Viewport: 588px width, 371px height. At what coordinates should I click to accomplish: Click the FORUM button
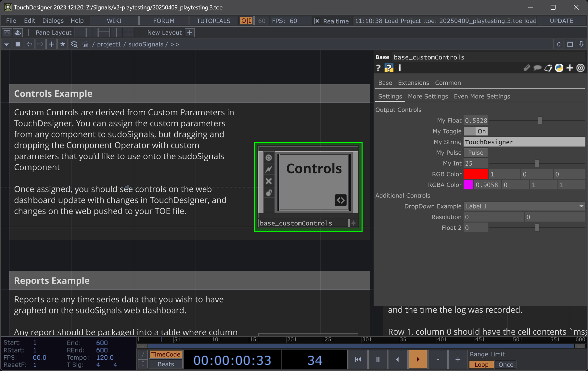[x=164, y=21]
